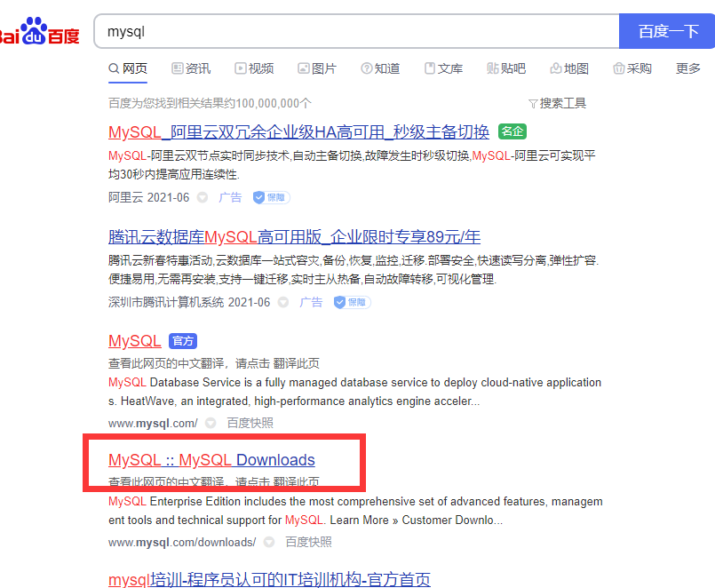Screen dimensions: 715x588
Task: Select the 网页 tab
Action: coord(128,68)
